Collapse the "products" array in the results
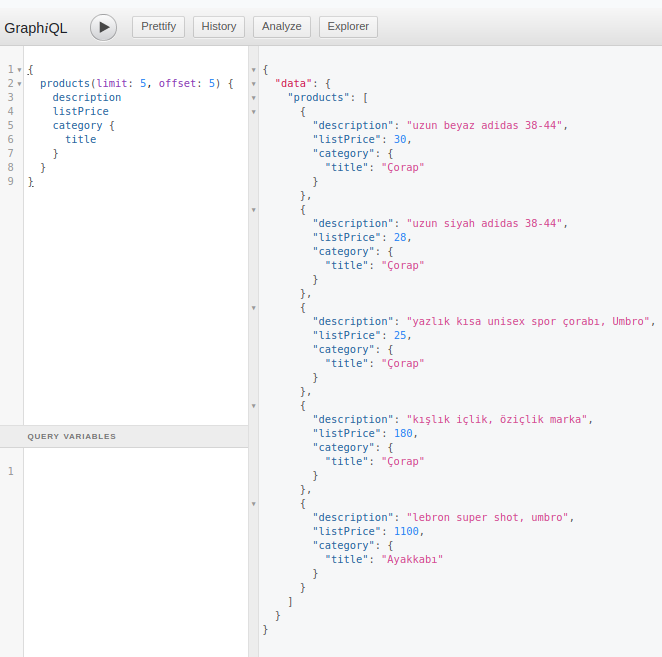 (x=254, y=98)
